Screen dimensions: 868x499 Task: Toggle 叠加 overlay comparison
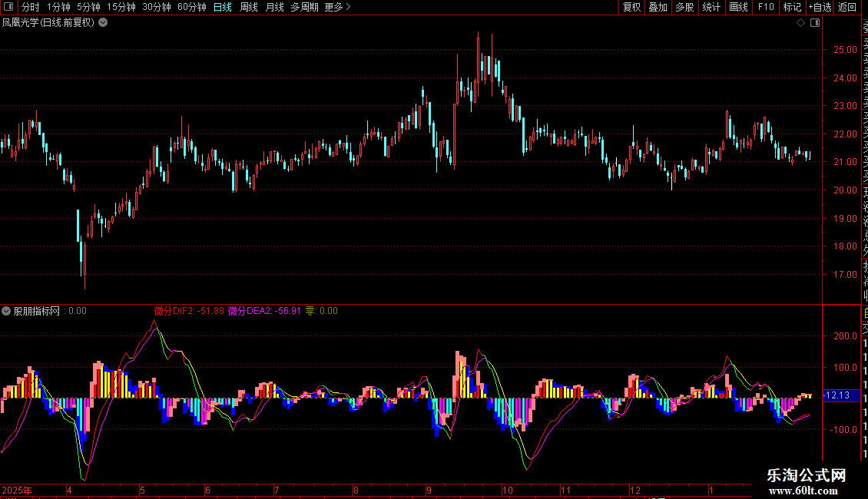[658, 7]
